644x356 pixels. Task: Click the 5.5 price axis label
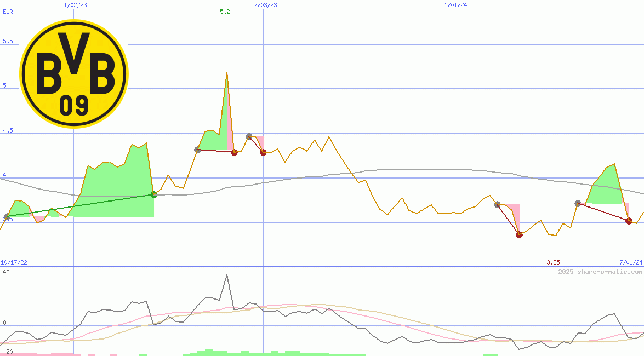(8, 41)
